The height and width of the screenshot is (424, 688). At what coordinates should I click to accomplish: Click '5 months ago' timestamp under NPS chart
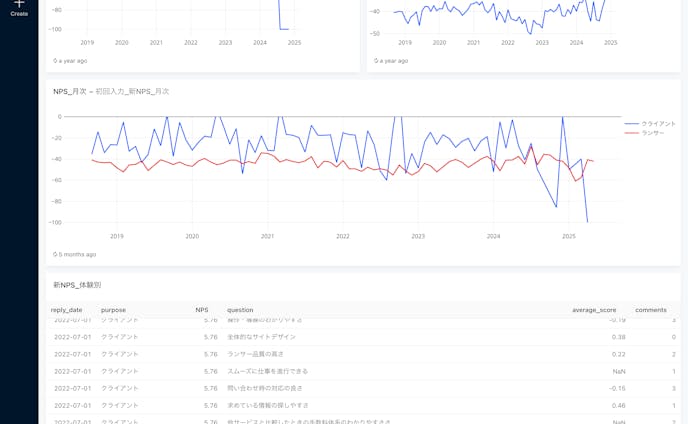coord(78,255)
